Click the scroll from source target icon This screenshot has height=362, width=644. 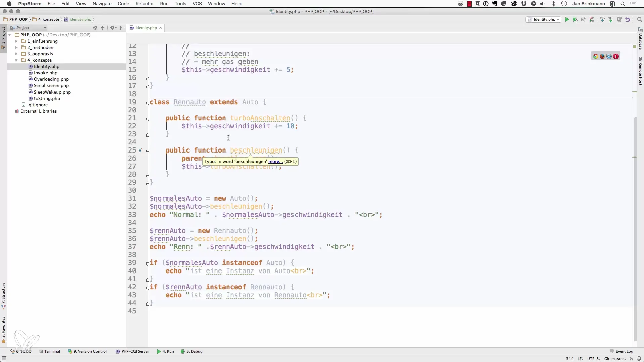click(x=95, y=28)
